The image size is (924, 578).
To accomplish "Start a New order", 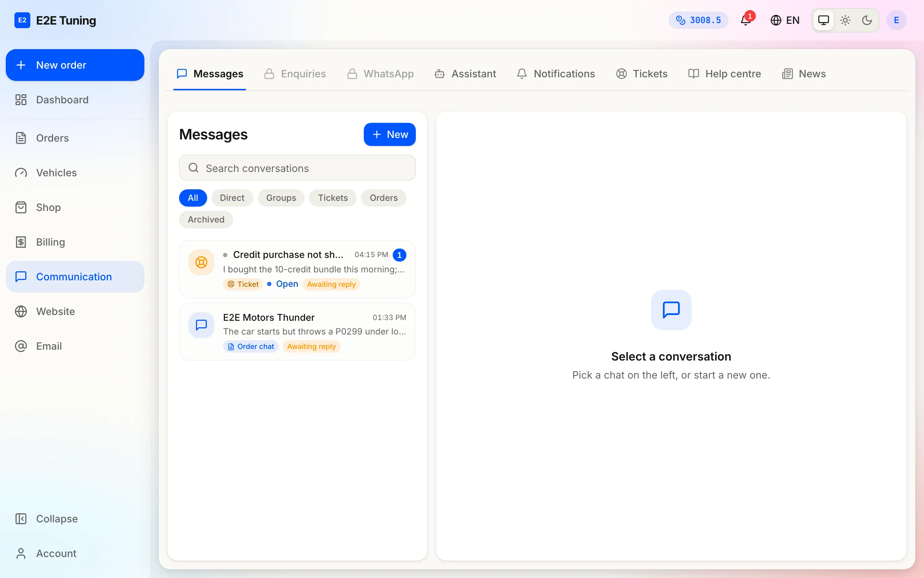I will [75, 65].
